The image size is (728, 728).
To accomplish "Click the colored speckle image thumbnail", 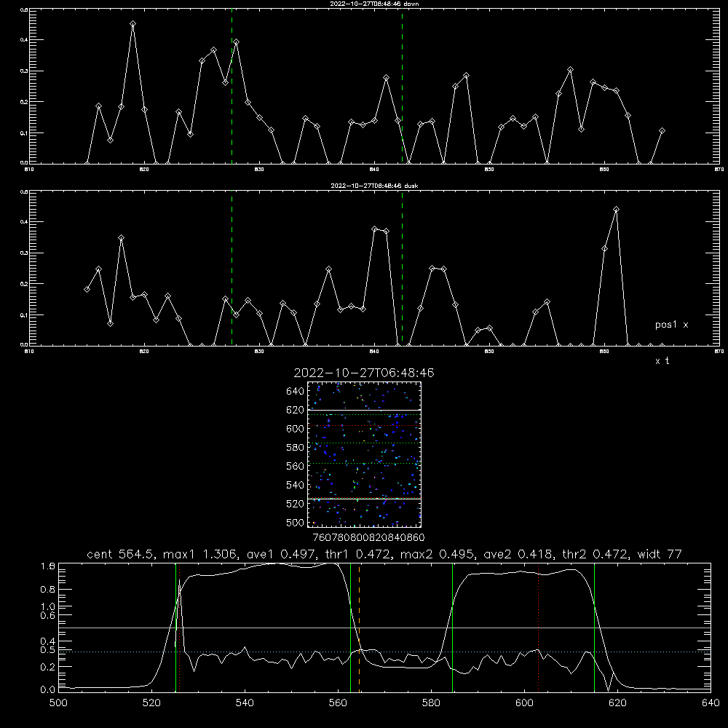I will click(x=365, y=454).
